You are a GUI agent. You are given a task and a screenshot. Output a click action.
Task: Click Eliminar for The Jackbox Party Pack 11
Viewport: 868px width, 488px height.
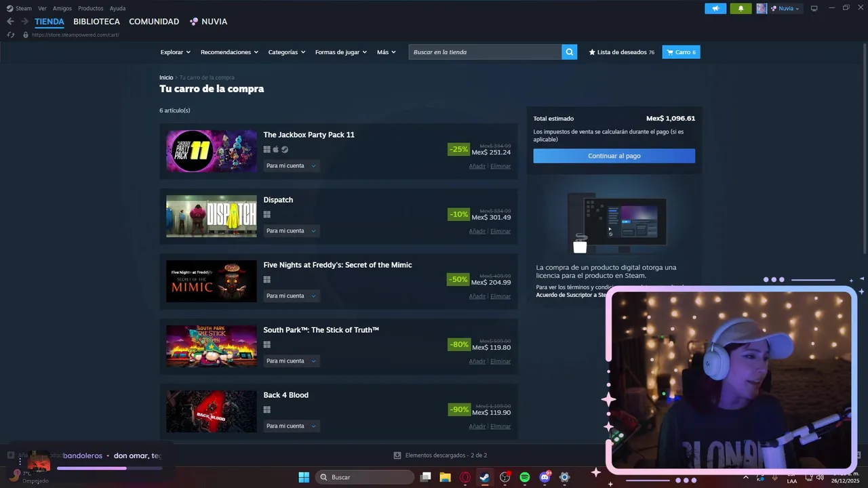(x=500, y=166)
